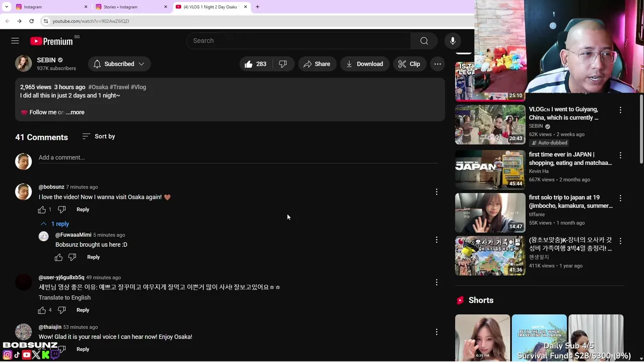Switch to Stories • Instagram tab
Screen dimensions: 644x362
coord(131,7)
